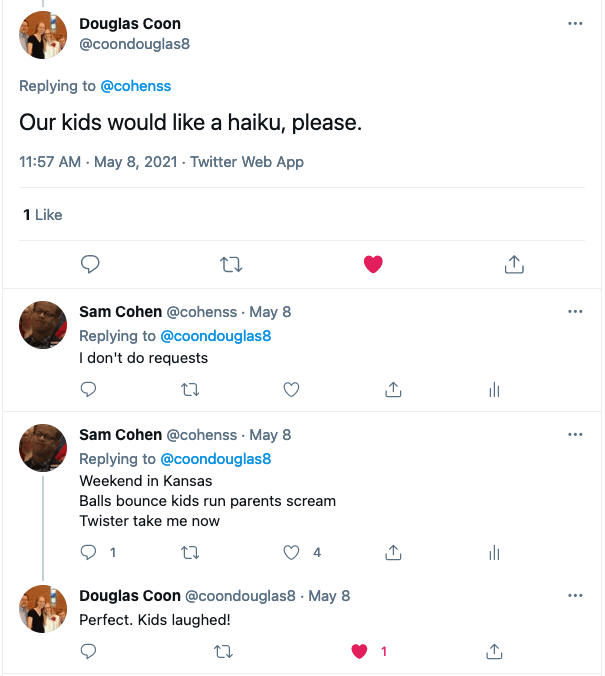Viewport: 605px width, 676px height.
Task: Open more options on the main tweet
Action: [575, 24]
